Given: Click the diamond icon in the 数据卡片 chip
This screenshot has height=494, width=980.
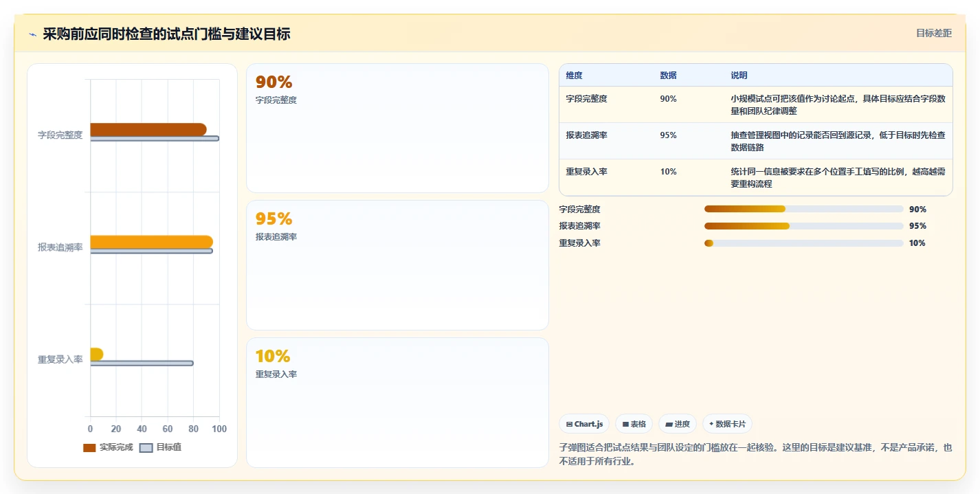Looking at the screenshot, I should point(711,424).
